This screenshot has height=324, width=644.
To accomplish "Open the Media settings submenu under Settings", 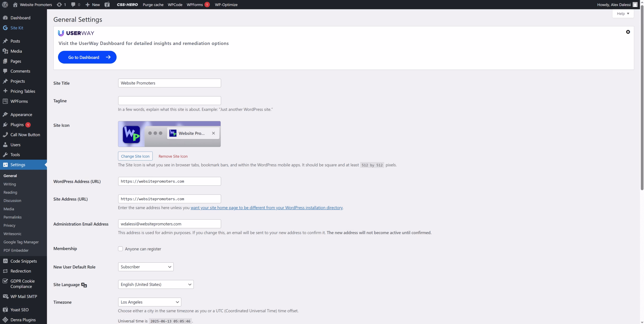I will (x=9, y=209).
